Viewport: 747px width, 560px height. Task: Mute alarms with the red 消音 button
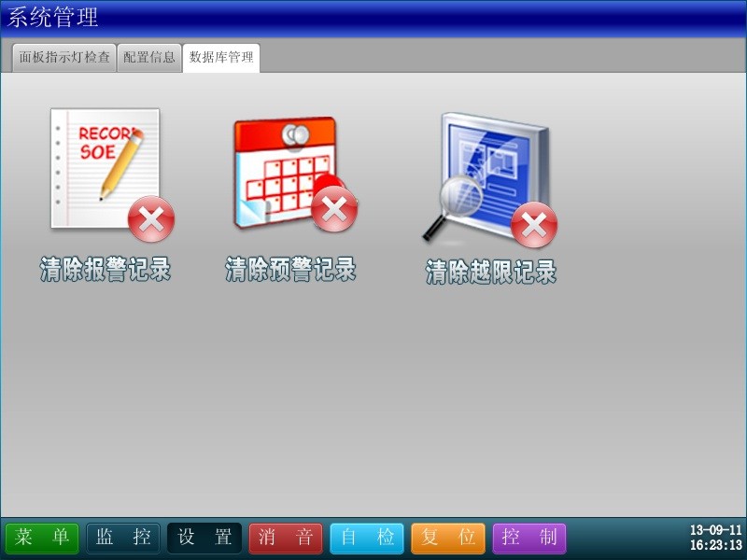tap(285, 538)
